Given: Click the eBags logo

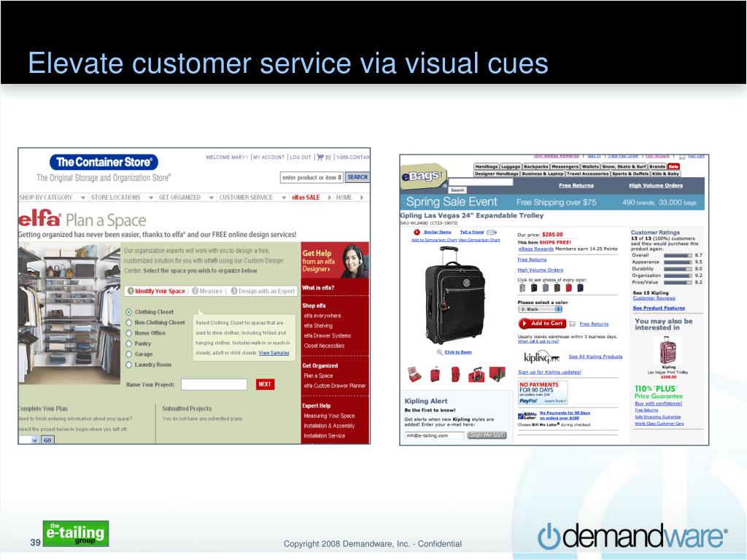Looking at the screenshot, I should 422,176.
